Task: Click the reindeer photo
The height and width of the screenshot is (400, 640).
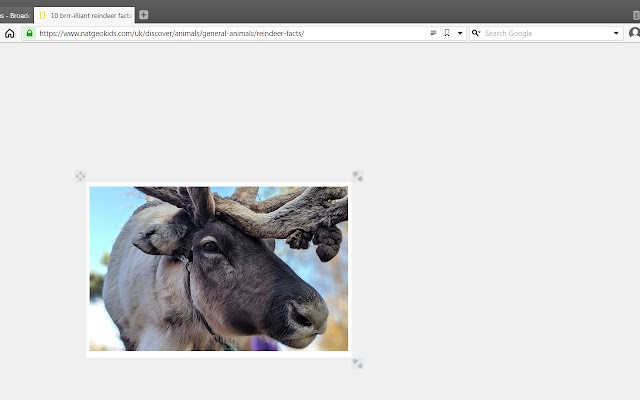Action: (218, 268)
